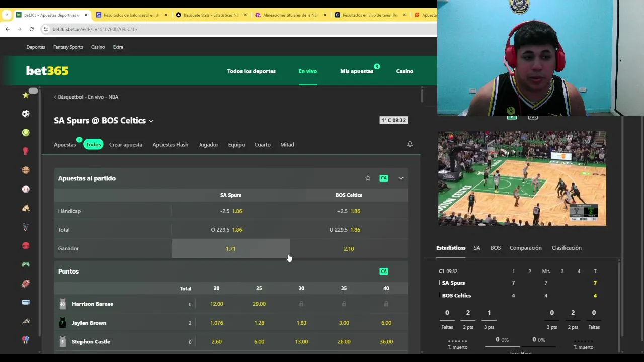Select the greyhound racing icon
The height and width of the screenshot is (362, 644).
point(26,321)
